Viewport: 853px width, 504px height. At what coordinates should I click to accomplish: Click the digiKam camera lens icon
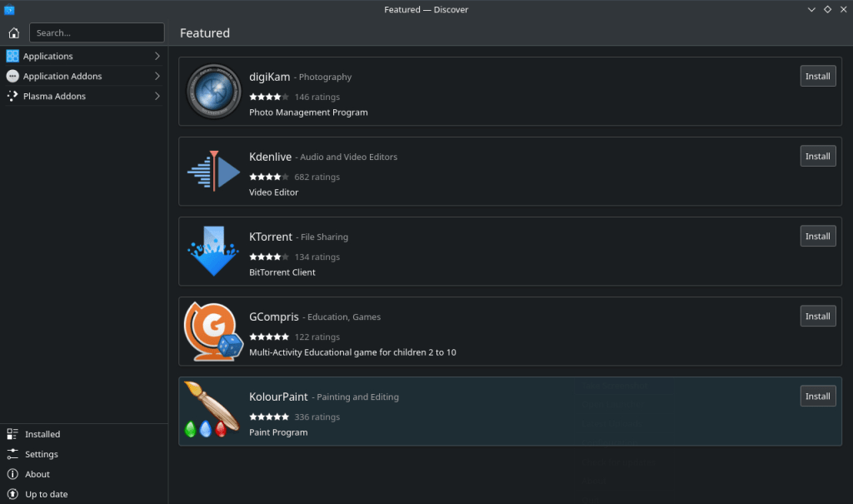[213, 92]
